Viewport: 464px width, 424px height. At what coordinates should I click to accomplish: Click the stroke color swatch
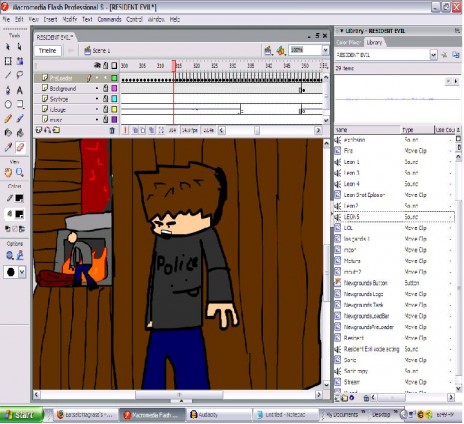pyautogui.click(x=19, y=198)
